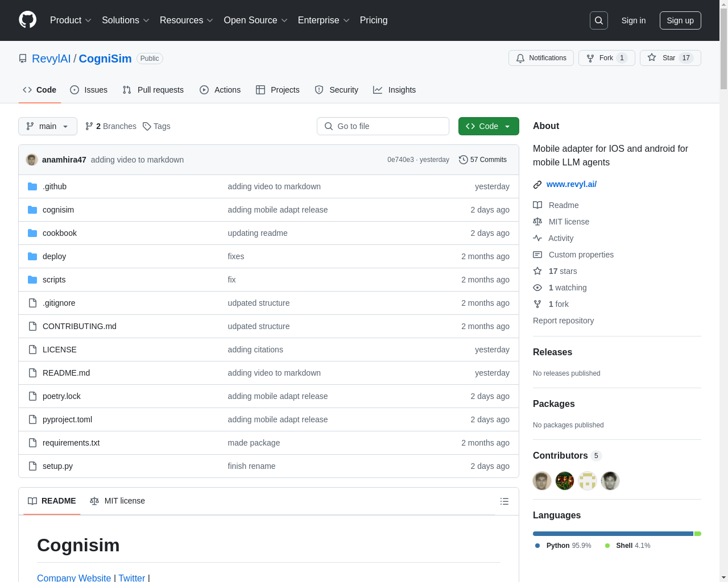Image resolution: width=728 pixels, height=582 pixels.
Task: Click the Python segment of languages bar
Action: pos(613,534)
